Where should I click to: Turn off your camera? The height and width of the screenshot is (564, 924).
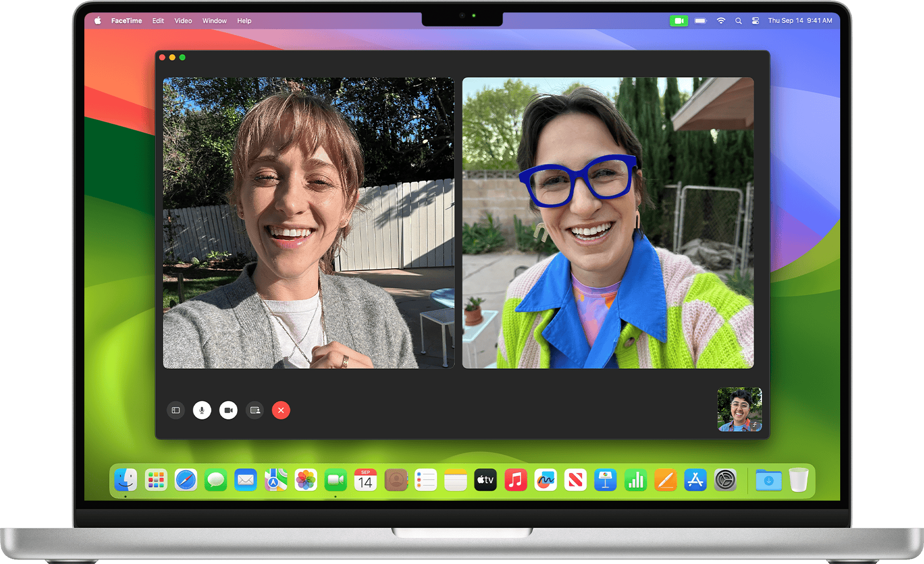tap(228, 410)
